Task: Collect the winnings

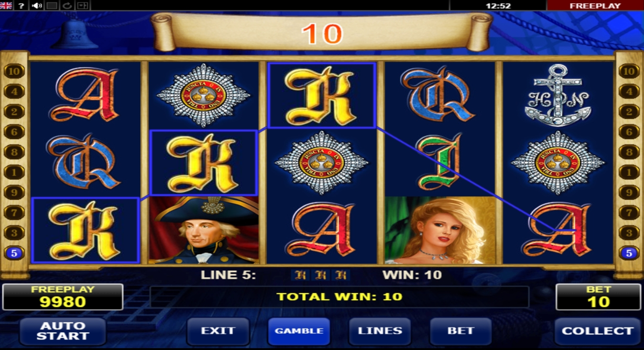Action: (597, 331)
